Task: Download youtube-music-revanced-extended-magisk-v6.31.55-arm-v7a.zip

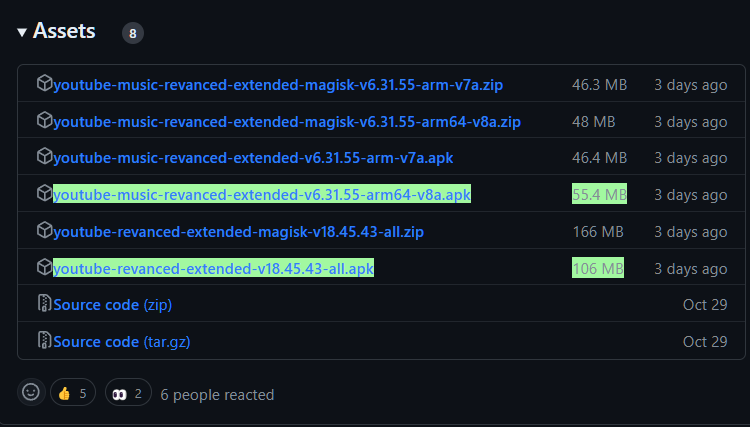Action: 278,85
